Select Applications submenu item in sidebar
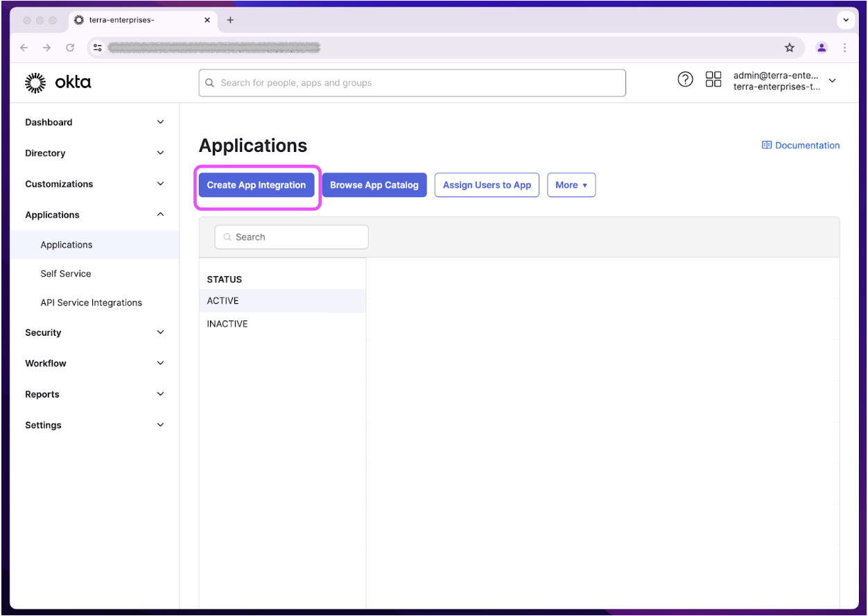 point(94,245)
